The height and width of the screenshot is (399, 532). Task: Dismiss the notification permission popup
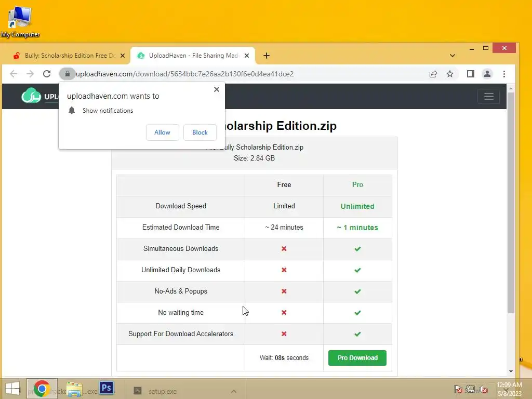[217, 89]
